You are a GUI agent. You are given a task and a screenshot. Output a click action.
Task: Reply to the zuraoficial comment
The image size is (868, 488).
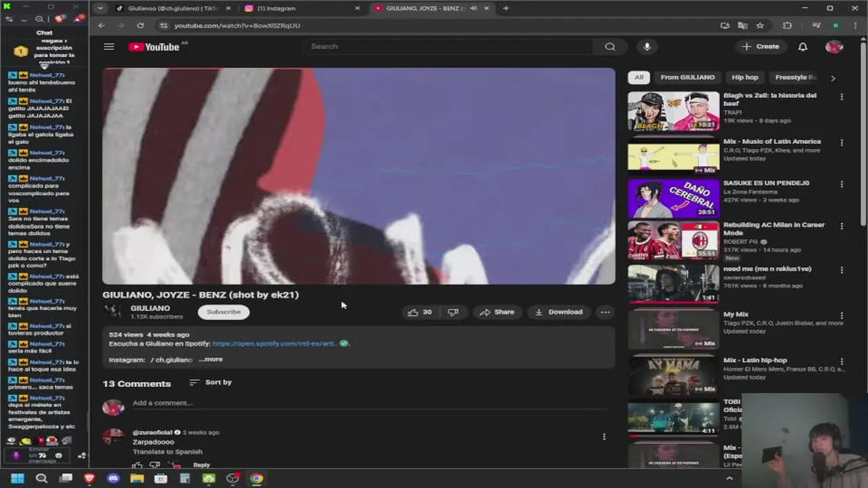(x=201, y=465)
